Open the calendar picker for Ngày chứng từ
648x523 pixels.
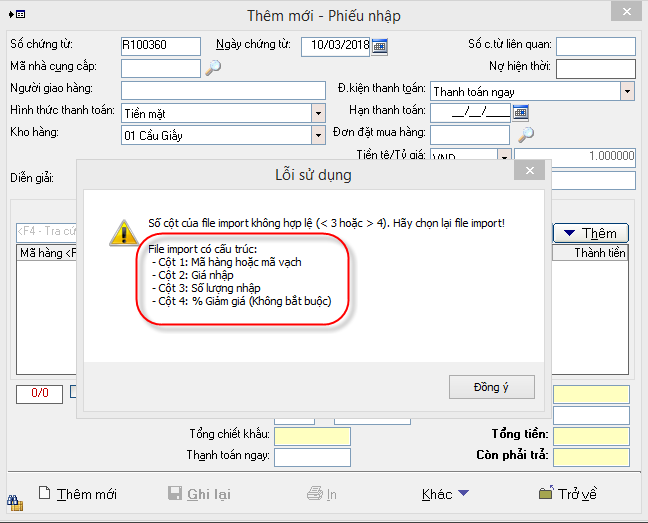tap(379, 46)
